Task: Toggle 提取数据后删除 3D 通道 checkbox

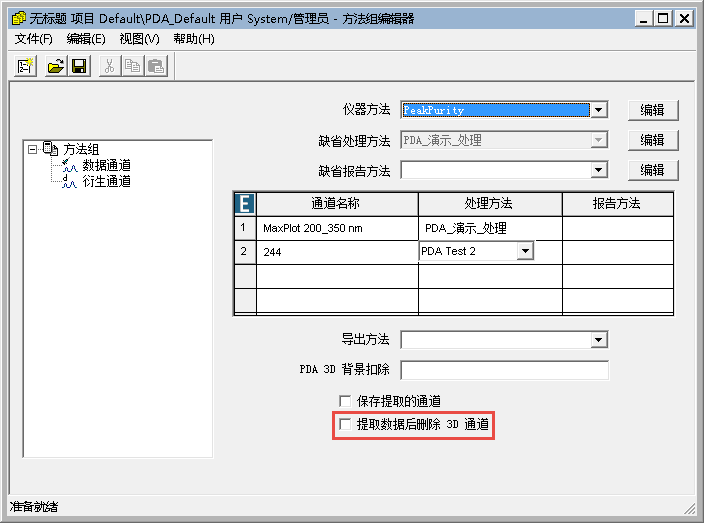Action: click(x=345, y=424)
